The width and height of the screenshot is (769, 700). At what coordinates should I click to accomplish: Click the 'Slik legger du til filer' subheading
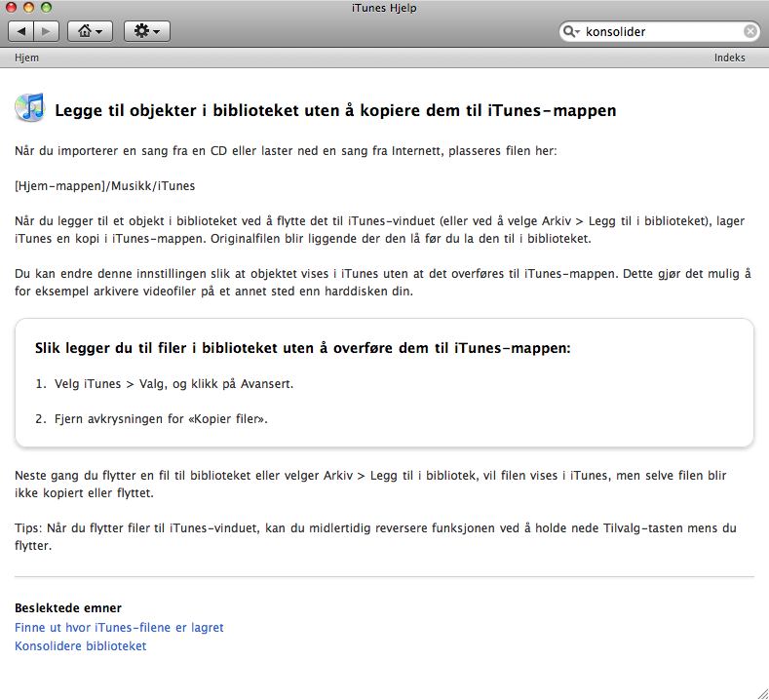[303, 348]
